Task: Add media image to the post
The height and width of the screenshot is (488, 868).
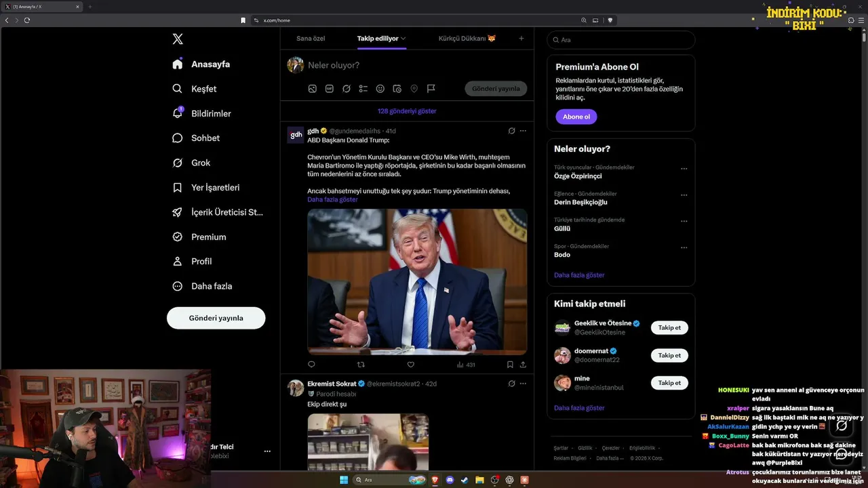Action: [313, 89]
